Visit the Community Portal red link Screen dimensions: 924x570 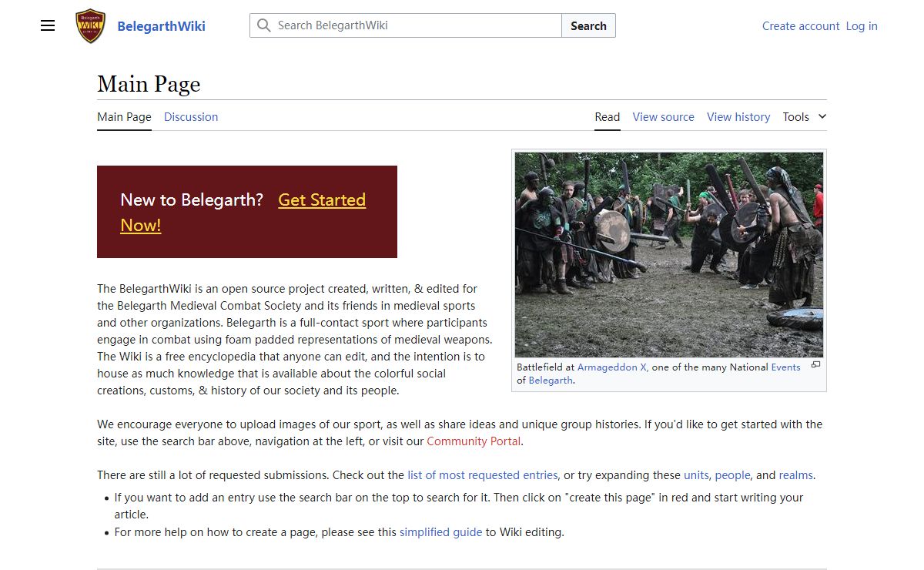[474, 441]
